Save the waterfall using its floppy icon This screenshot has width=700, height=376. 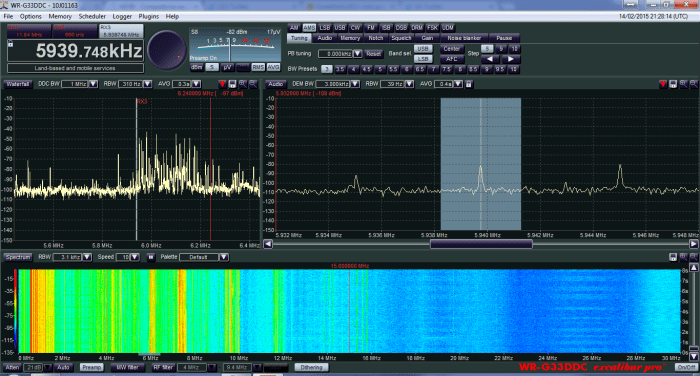(x=673, y=257)
